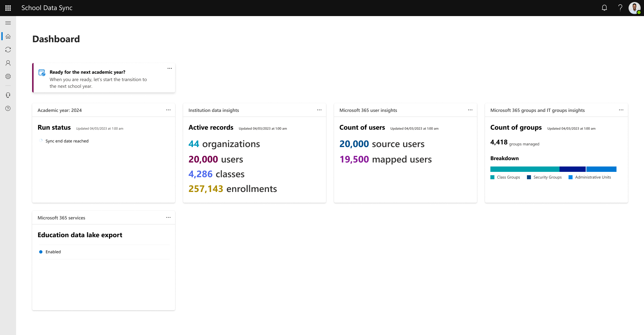Open the notifications bell
Image resolution: width=644 pixels, height=335 pixels.
click(x=604, y=8)
